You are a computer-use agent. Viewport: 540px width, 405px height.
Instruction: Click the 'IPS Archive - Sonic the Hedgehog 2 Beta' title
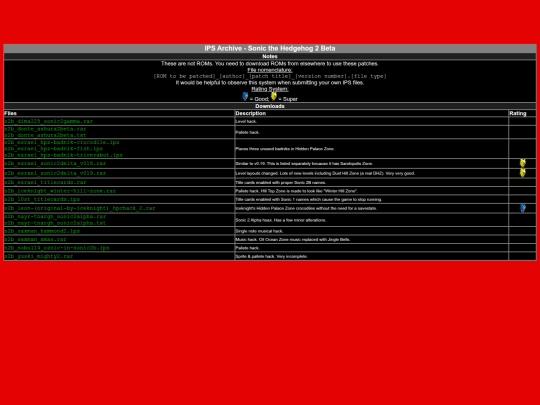[x=270, y=48]
